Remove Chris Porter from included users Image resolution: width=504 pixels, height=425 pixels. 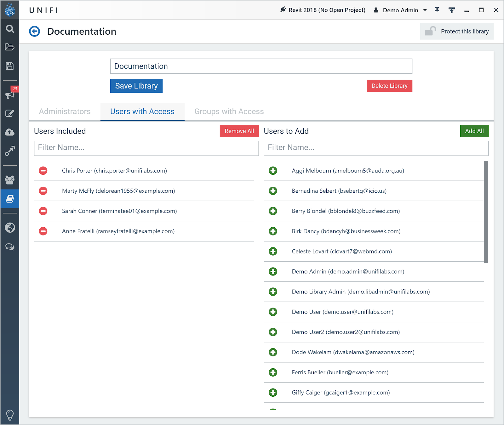click(43, 171)
